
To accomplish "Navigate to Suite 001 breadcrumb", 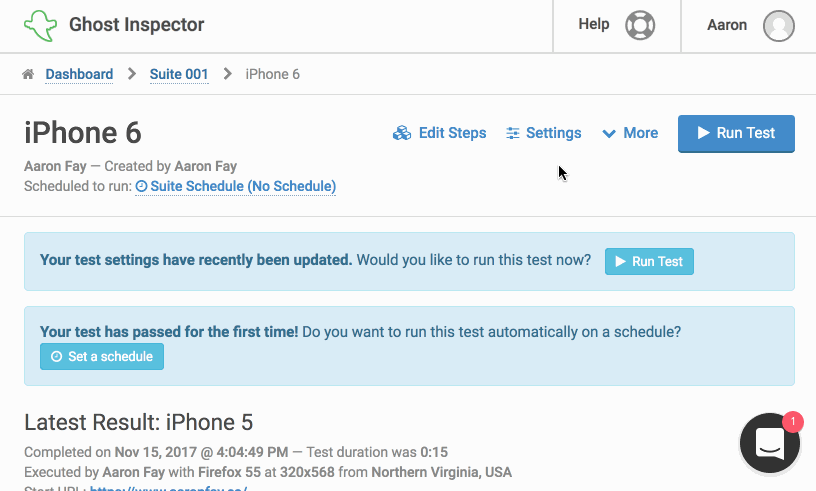I will click(x=179, y=74).
